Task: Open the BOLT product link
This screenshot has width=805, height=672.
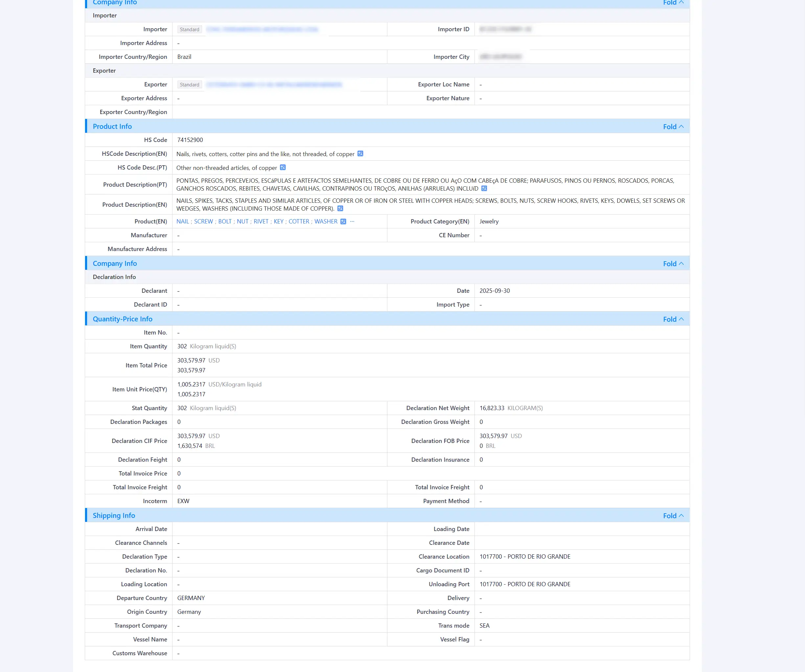Action: [225, 221]
